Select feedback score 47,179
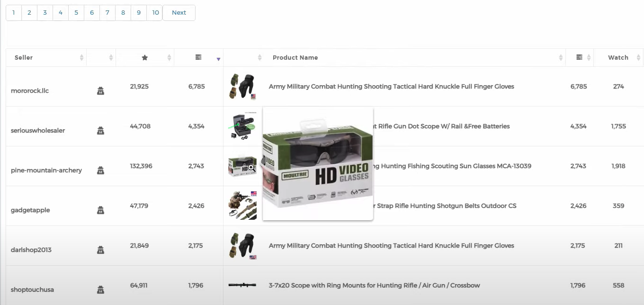 (x=139, y=206)
